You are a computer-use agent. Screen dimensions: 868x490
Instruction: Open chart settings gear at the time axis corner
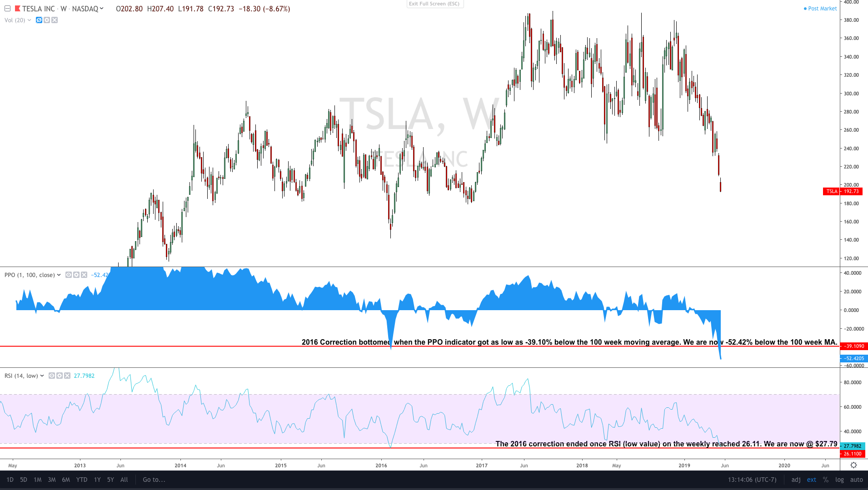pos(854,465)
